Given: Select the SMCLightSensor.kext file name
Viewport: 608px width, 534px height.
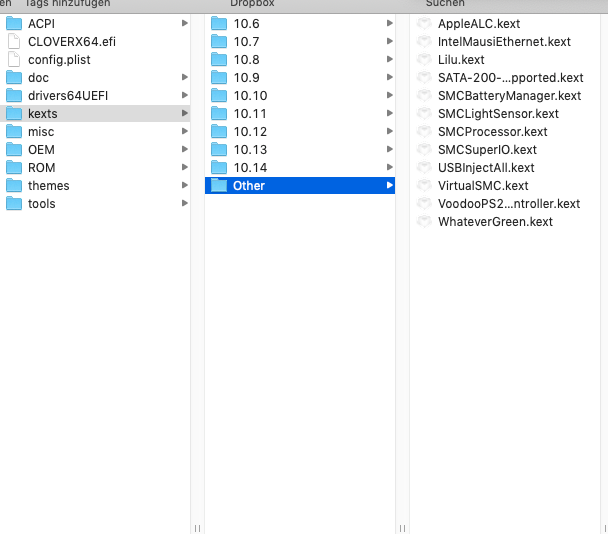Looking at the screenshot, I should point(498,114).
